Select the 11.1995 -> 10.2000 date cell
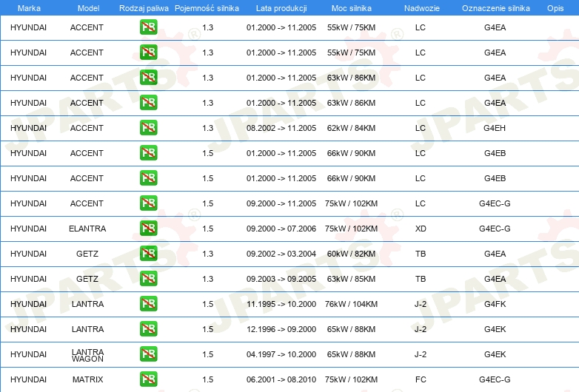The width and height of the screenshot is (579, 392). (281, 304)
